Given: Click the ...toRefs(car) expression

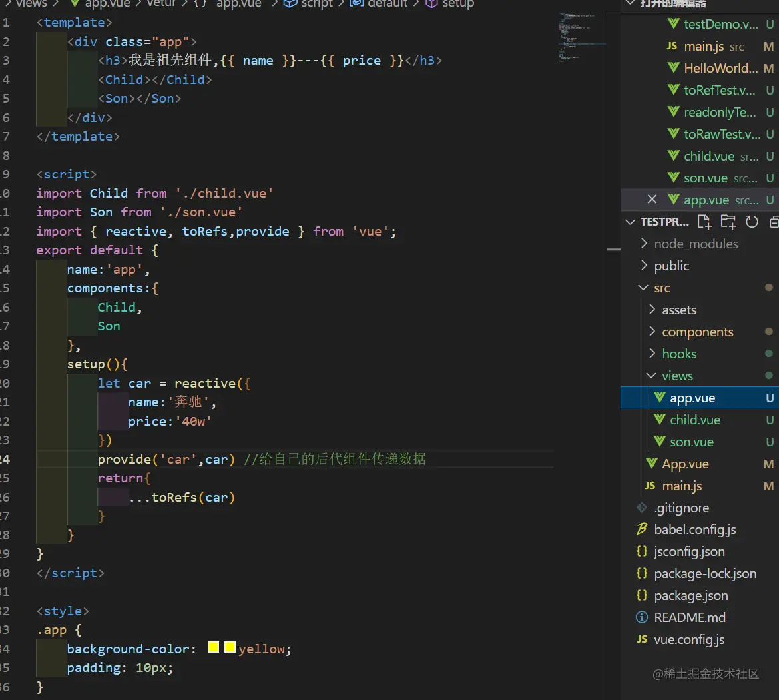Looking at the screenshot, I should pyautogui.click(x=182, y=497).
